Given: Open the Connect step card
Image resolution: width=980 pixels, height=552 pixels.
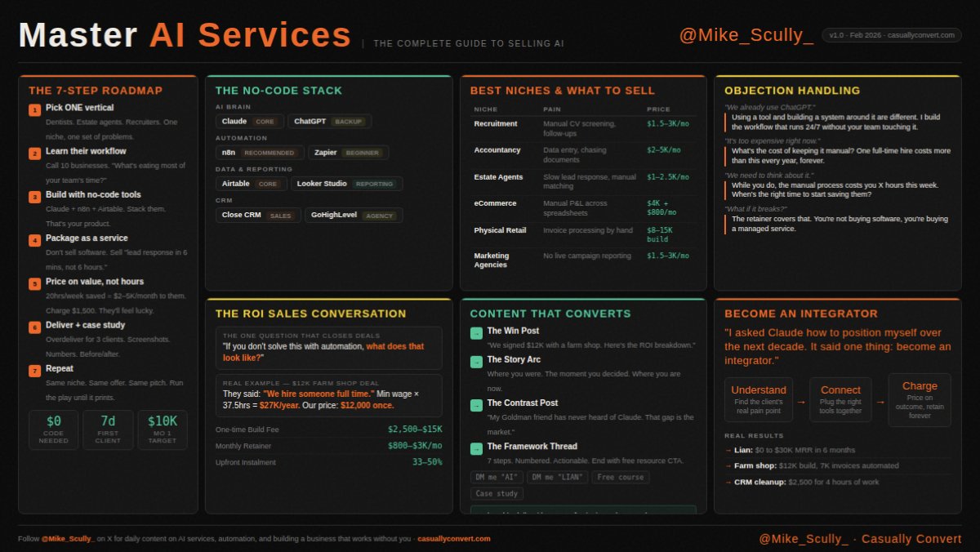Looking at the screenshot, I should click(840, 399).
